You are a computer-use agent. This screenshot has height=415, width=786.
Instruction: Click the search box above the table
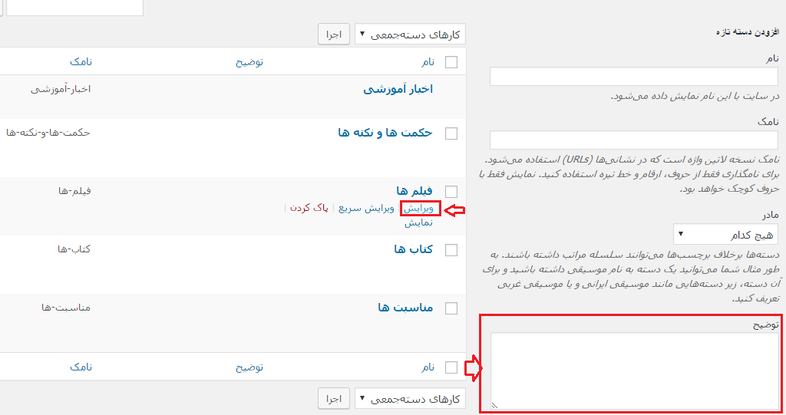75,7
